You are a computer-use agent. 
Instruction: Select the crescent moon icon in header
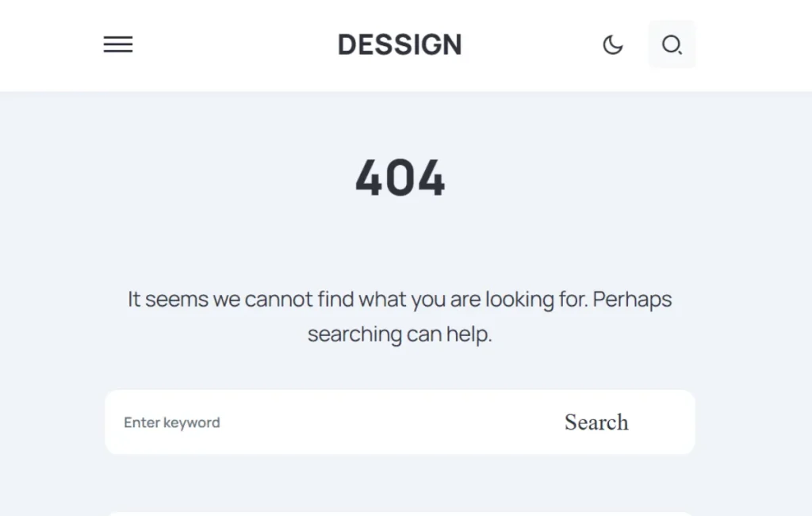[x=612, y=45]
